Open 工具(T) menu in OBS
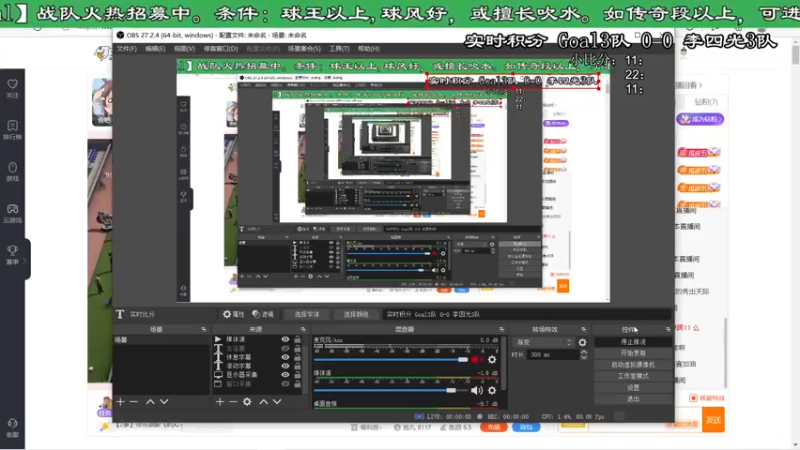 pyautogui.click(x=339, y=48)
